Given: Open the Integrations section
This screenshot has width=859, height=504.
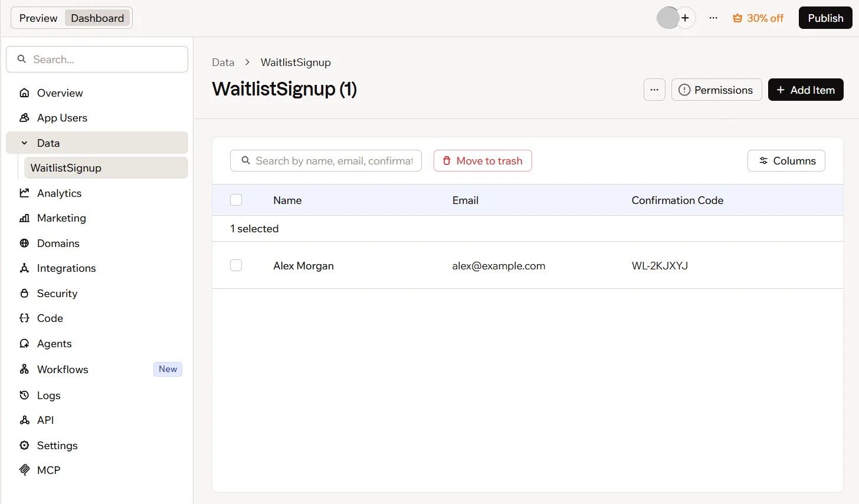Looking at the screenshot, I should pos(97,268).
